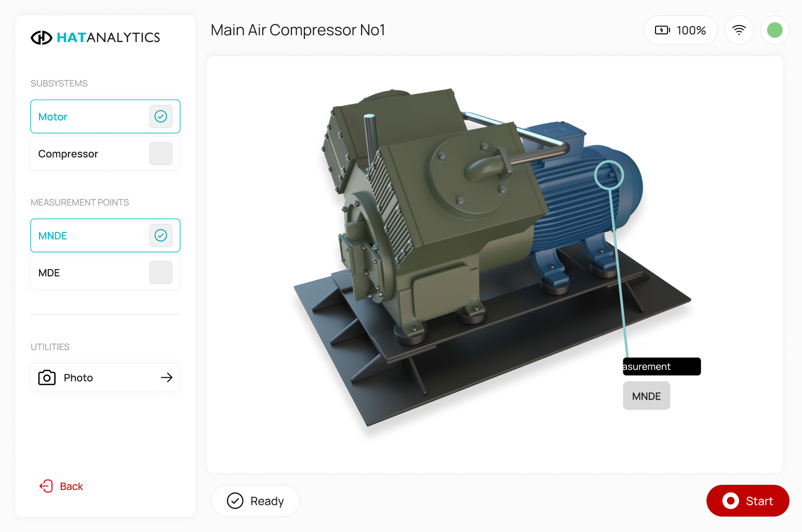802x532 pixels.
Task: Click the camera icon for Photo
Action: [x=47, y=378]
